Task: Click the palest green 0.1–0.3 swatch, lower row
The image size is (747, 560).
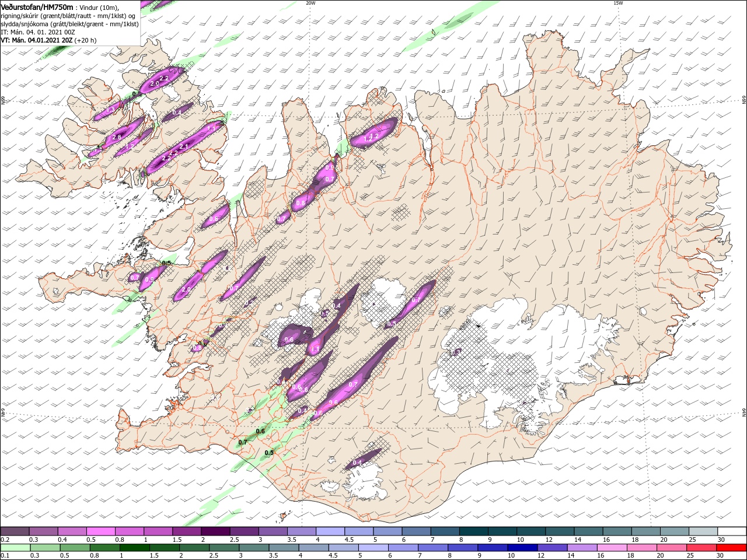Action: 15,548
